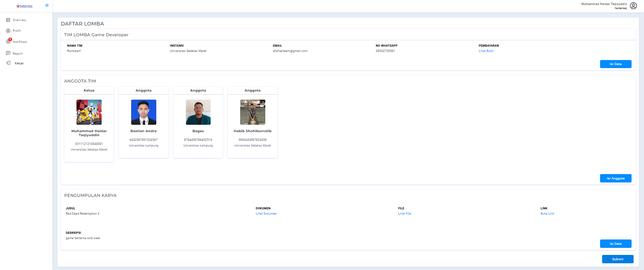The width and height of the screenshot is (644, 270).
Task: Click the Olinas 2024 logo
Action: click(24, 6)
